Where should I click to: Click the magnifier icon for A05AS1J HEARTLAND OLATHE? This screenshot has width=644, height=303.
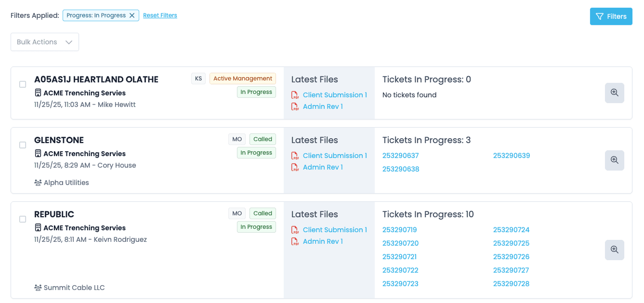pos(614,93)
